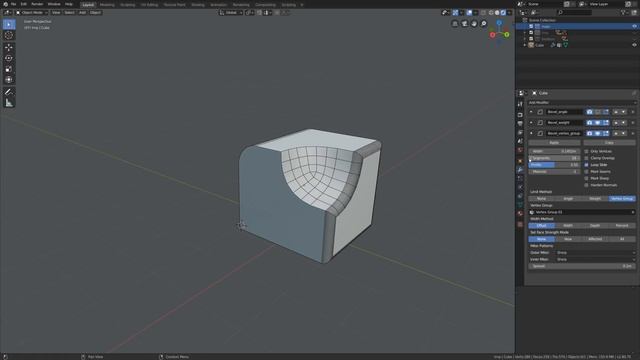
Task: Select the Rotate tool
Action: (x=9, y=58)
